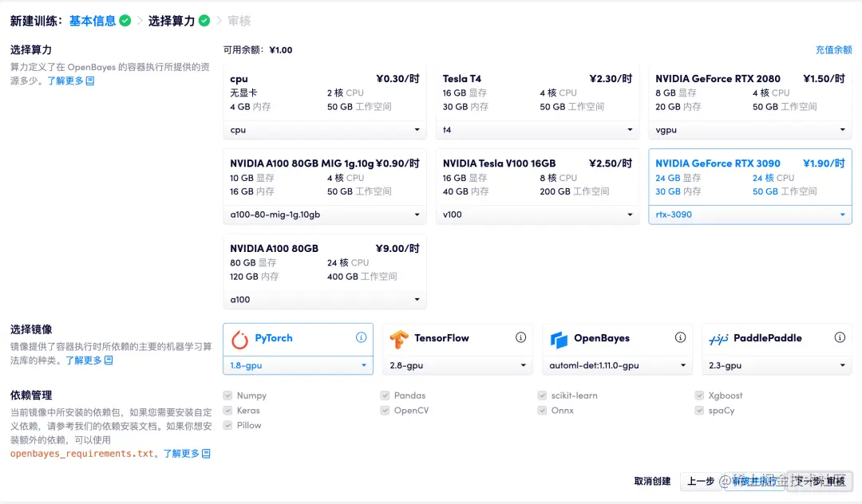Click 上一步 previous step button

coord(701,481)
